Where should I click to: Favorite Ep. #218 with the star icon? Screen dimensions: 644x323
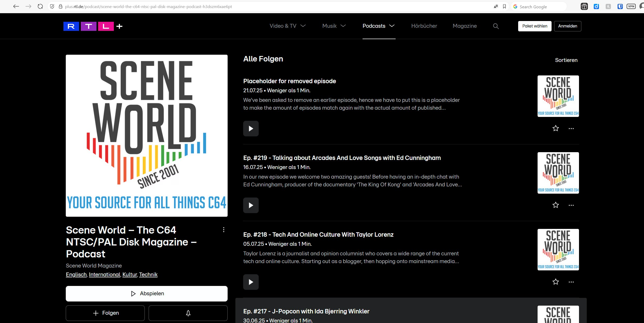[556, 282]
